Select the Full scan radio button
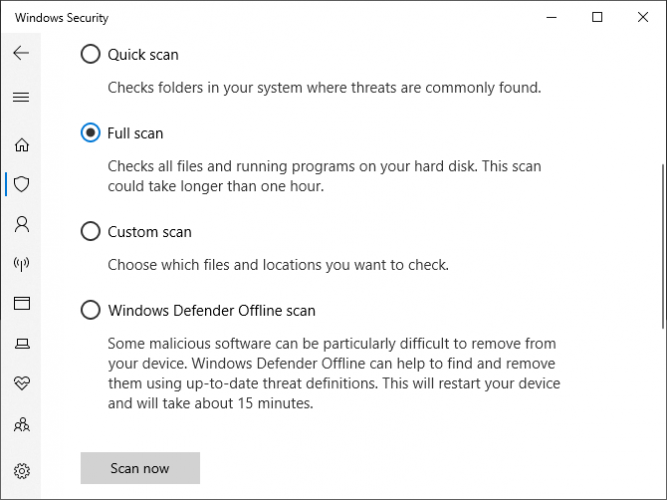667x500 pixels. click(91, 133)
